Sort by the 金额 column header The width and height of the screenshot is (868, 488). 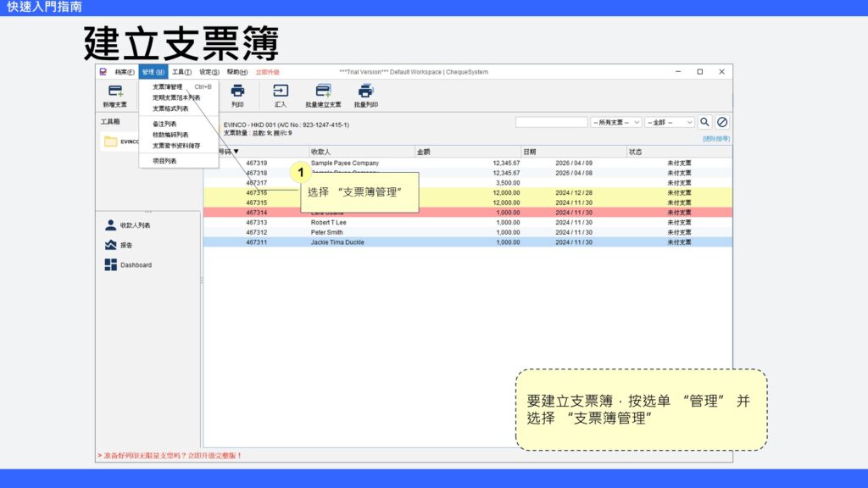[468, 152]
